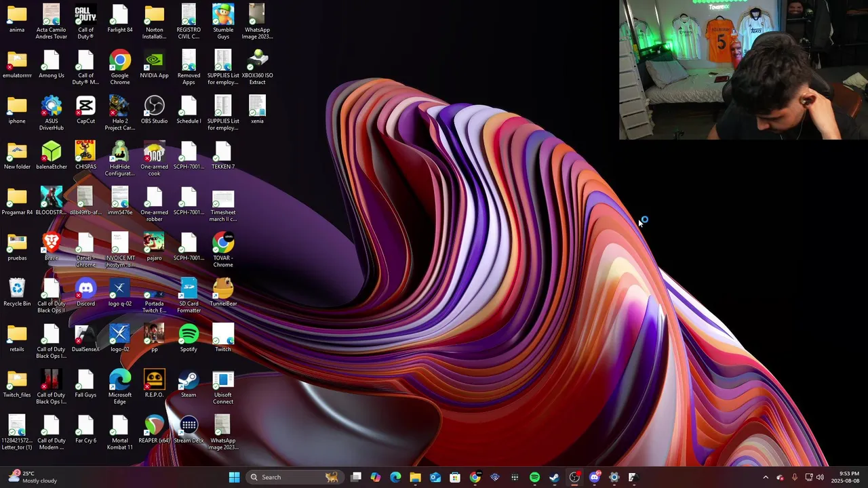Open the Far Cry 6 desktop icon
Image resolution: width=868 pixels, height=488 pixels.
pyautogui.click(x=85, y=429)
